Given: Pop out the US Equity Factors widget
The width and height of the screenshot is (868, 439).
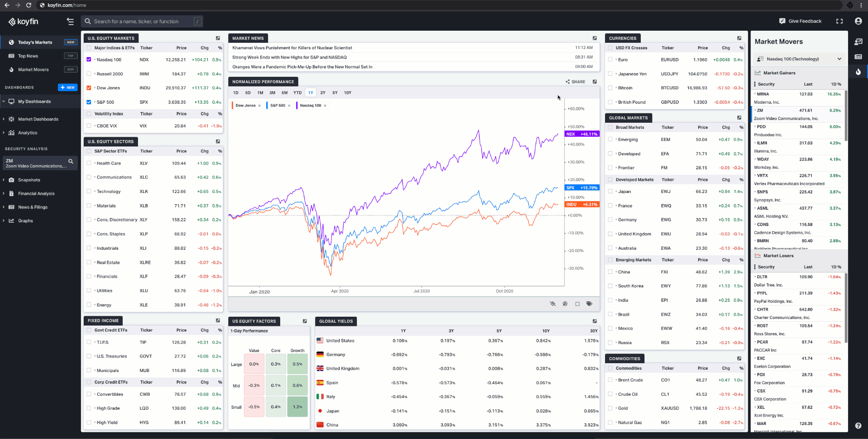Looking at the screenshot, I should (x=305, y=321).
